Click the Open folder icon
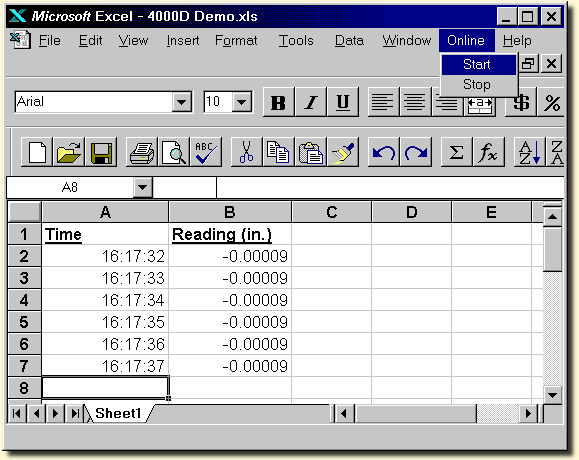This screenshot has width=579, height=460. pyautogui.click(x=69, y=152)
